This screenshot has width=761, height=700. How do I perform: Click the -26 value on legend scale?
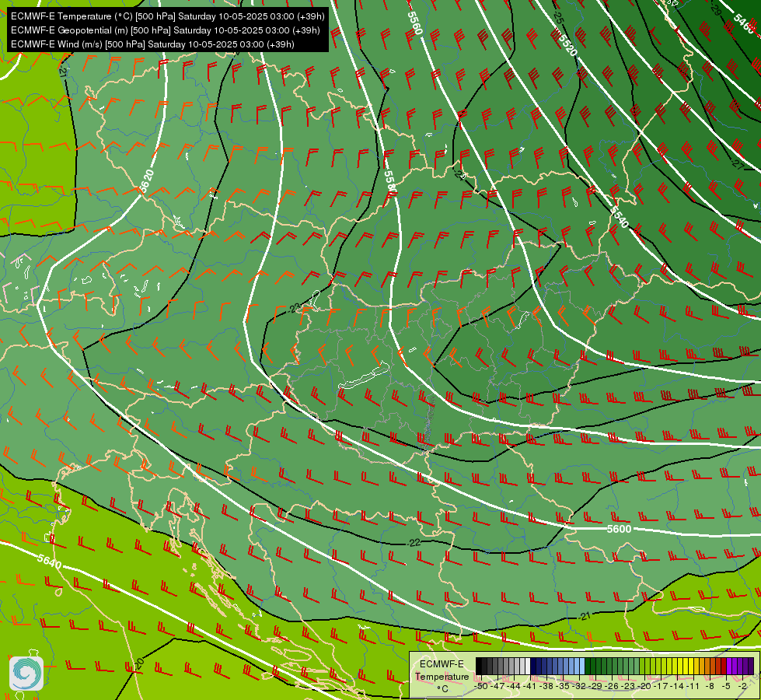[612, 687]
